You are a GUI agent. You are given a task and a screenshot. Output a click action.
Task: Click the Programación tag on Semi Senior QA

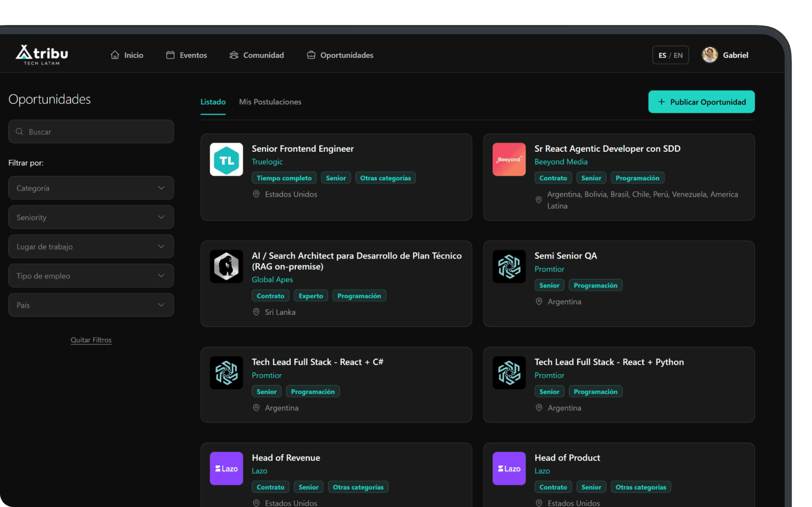click(x=596, y=285)
